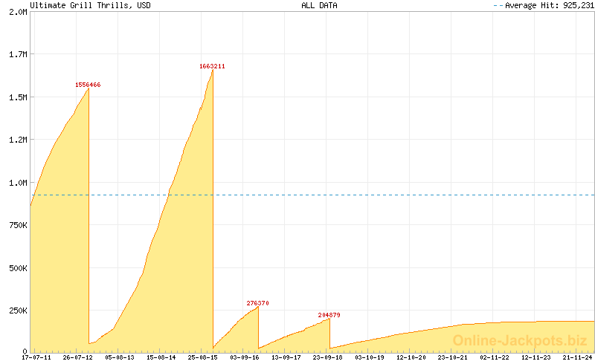This screenshot has width=595, height=364.
Task: Select the 204879 jackpot hit label
Action: [329, 315]
